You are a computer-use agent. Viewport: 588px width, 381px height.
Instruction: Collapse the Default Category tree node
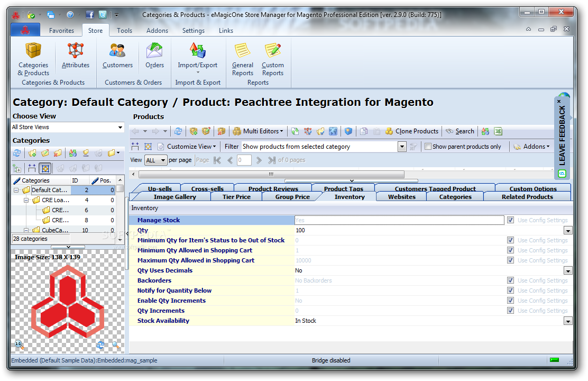(16, 190)
